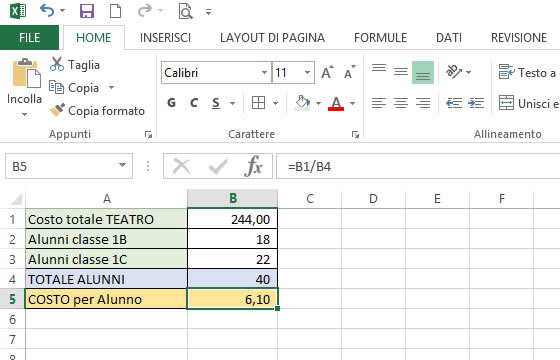The width and height of the screenshot is (560, 360).
Task: Click the Taglia scissors icon
Action: pos(57,64)
